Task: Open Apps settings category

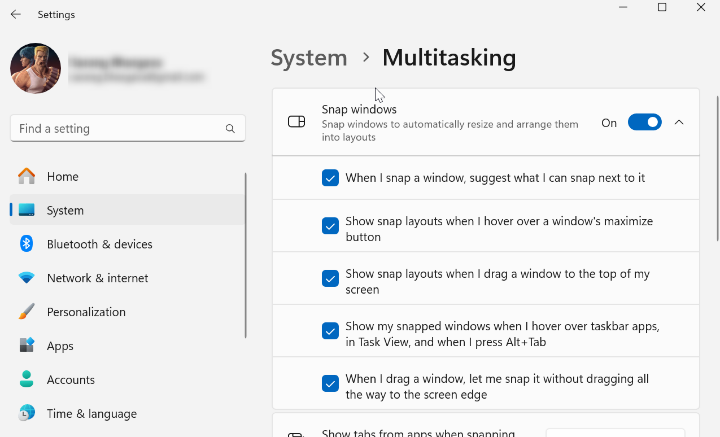Action: point(127,346)
